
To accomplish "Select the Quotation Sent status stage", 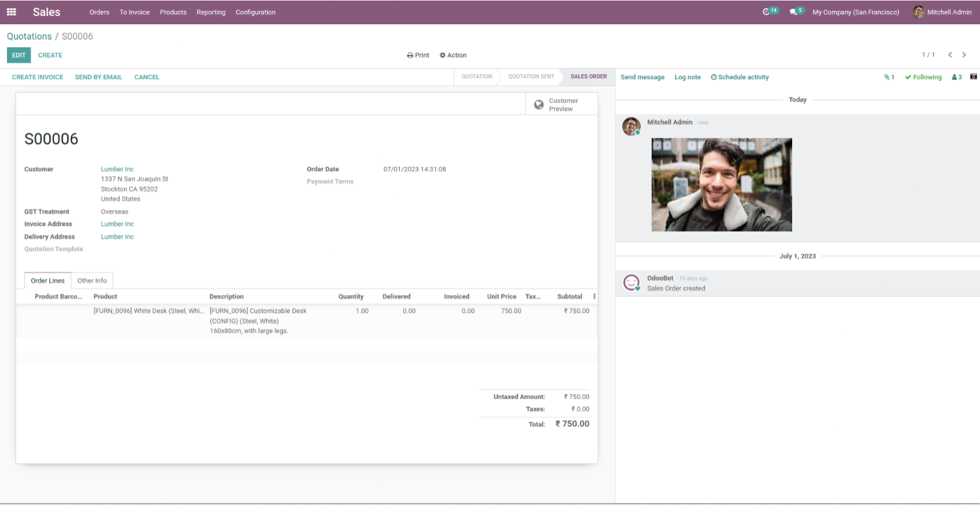I will tap(532, 77).
